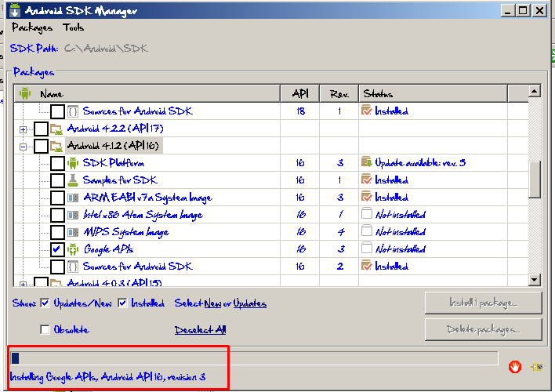Click the Name column header
The image size is (555, 392).
tap(147, 94)
